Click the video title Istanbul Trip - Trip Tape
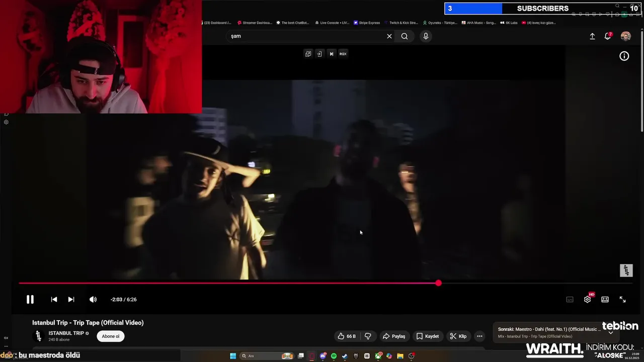Screen dimensions: 644x362 [x=88, y=323]
